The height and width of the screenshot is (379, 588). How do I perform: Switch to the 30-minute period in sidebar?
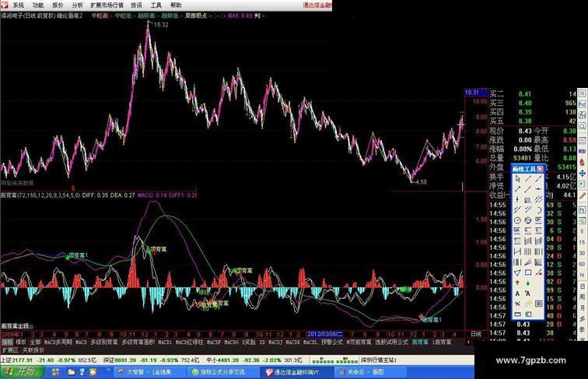pyautogui.click(x=582, y=254)
